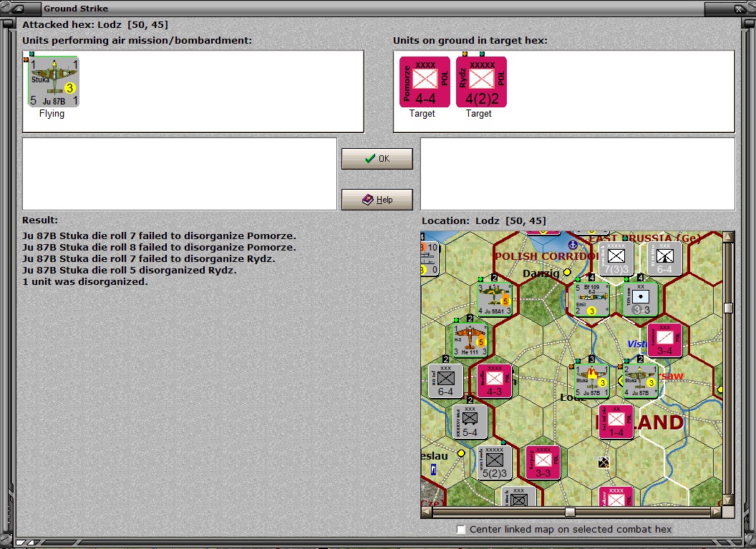The image size is (756, 549).
Task: Click the map horizontal scrollbar right arrow
Action: tap(717, 511)
